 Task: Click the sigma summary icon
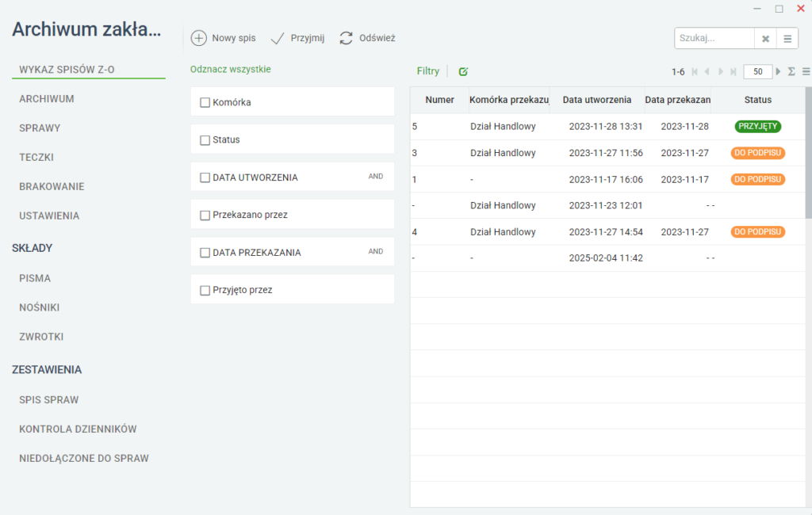point(791,71)
